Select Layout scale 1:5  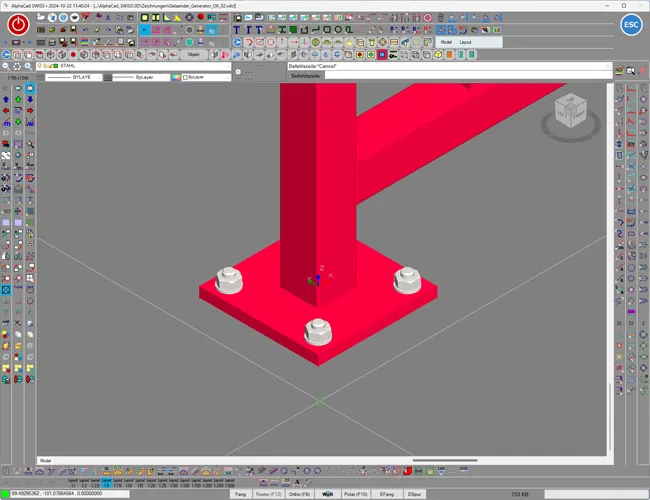click(x=107, y=483)
